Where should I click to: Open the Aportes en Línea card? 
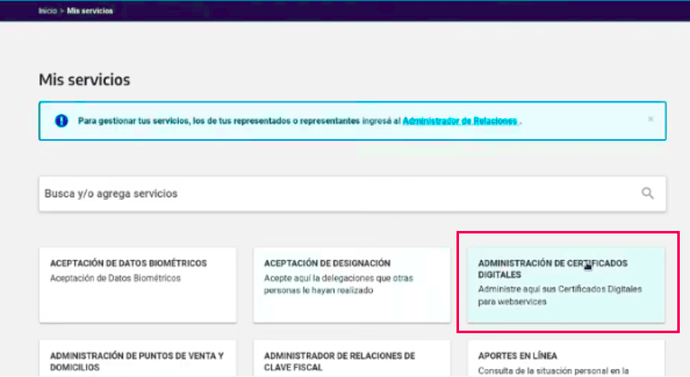[566, 358]
